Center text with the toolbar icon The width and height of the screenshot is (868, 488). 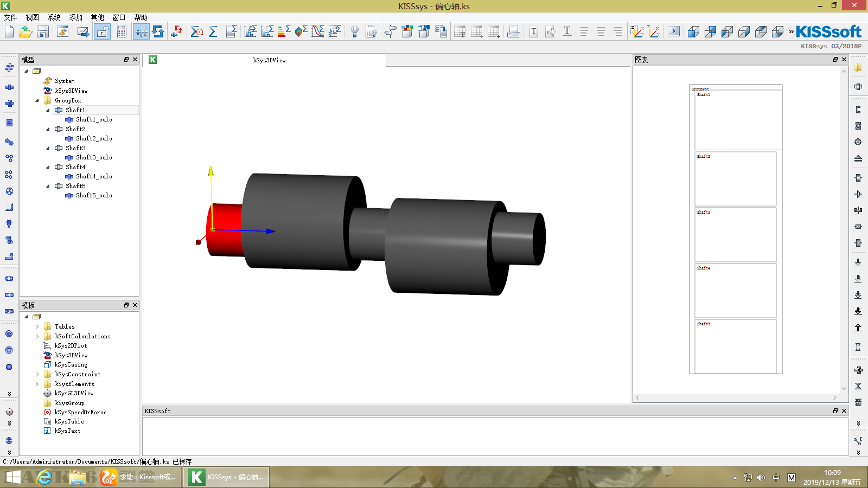(601, 31)
